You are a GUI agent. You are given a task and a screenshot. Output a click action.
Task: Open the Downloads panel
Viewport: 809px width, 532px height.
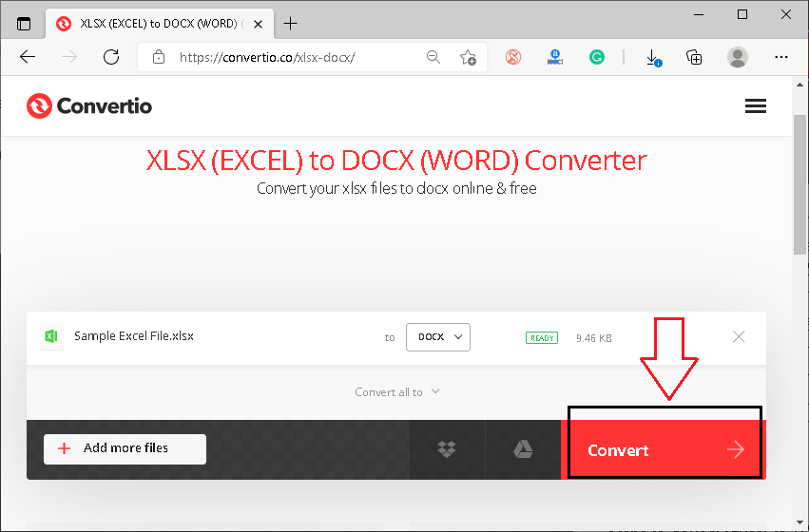click(x=653, y=57)
